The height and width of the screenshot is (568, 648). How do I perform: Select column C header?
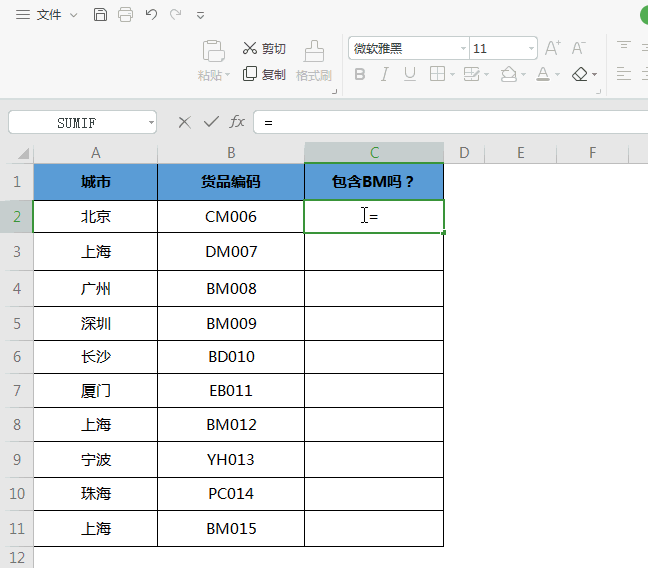pos(374,153)
